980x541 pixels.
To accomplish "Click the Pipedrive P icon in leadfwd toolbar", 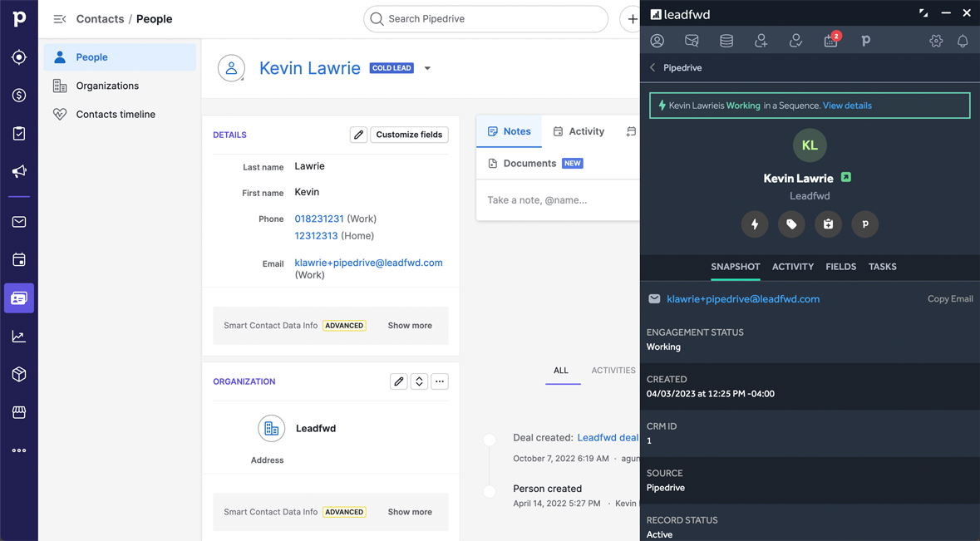I will (x=865, y=41).
